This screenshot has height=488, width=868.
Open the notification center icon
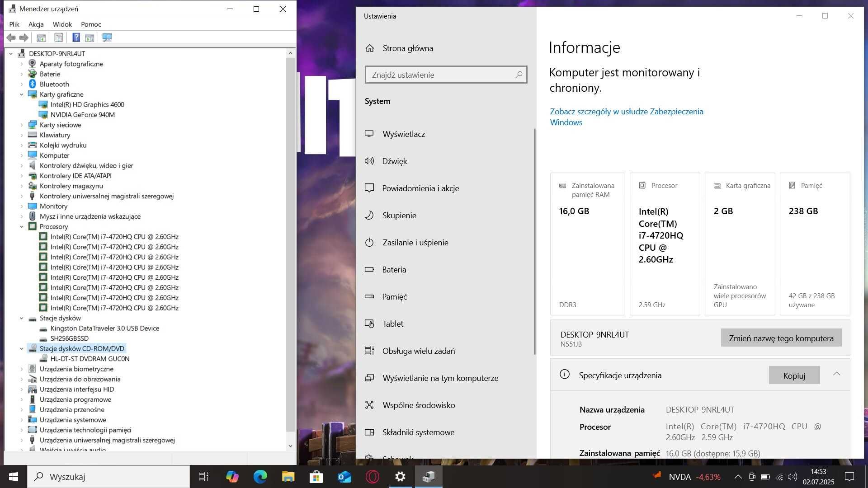[849, 477]
